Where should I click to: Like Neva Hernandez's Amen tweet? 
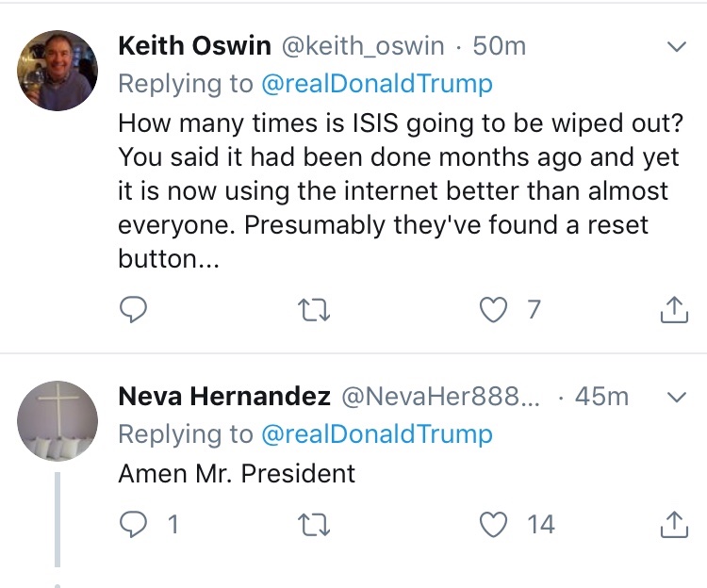[x=494, y=525]
